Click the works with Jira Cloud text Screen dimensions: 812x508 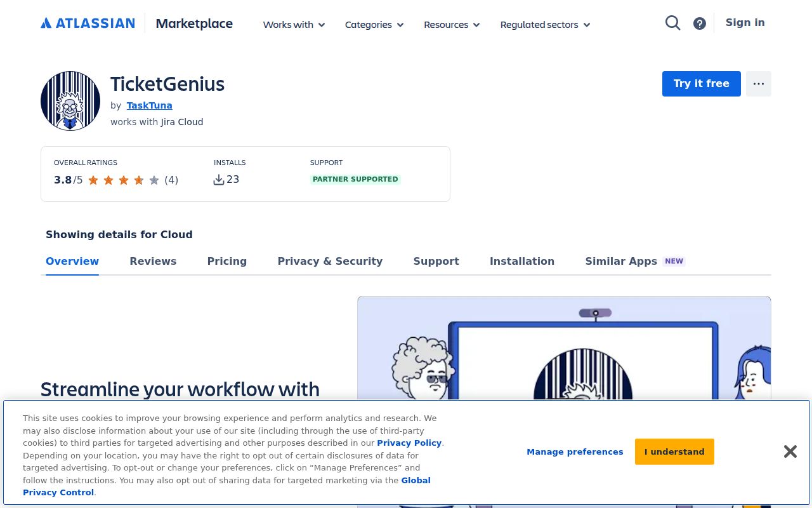pos(157,122)
